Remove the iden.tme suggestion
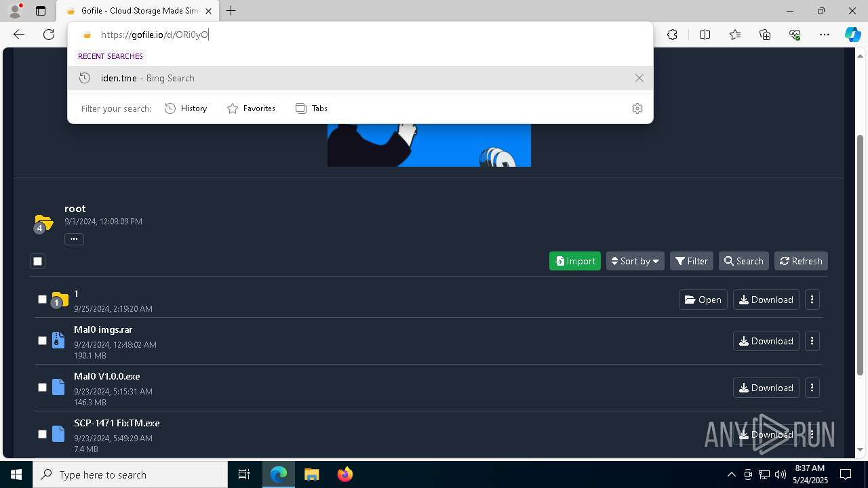This screenshot has height=488, width=868. (x=639, y=78)
